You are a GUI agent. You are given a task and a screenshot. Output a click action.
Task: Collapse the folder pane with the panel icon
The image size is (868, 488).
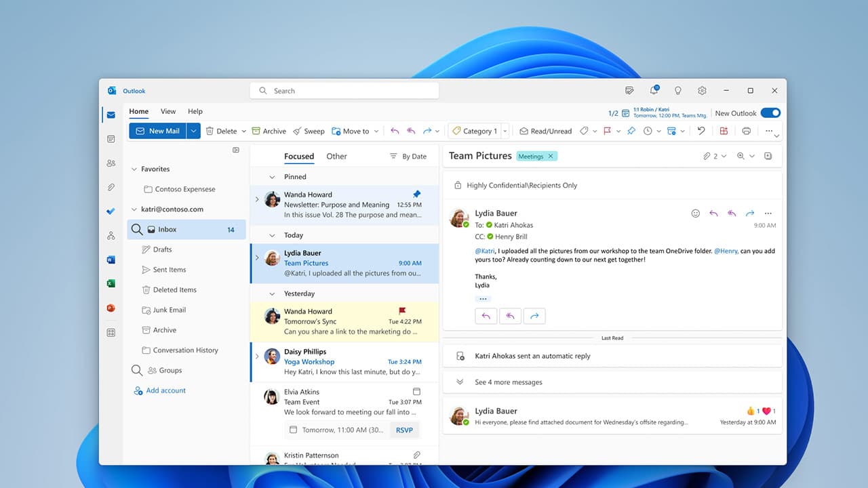[236, 150]
